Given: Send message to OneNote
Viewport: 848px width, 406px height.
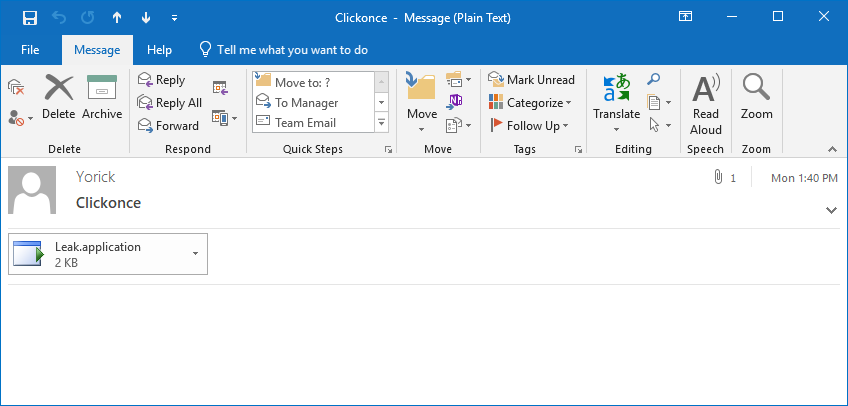Looking at the screenshot, I should tap(456, 102).
